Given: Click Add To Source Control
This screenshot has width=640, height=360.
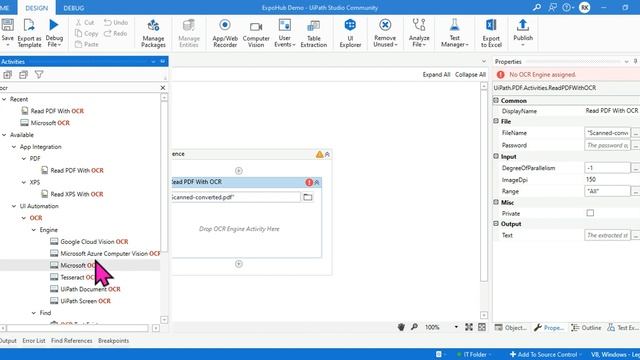Looking at the screenshot, I should point(543,354).
